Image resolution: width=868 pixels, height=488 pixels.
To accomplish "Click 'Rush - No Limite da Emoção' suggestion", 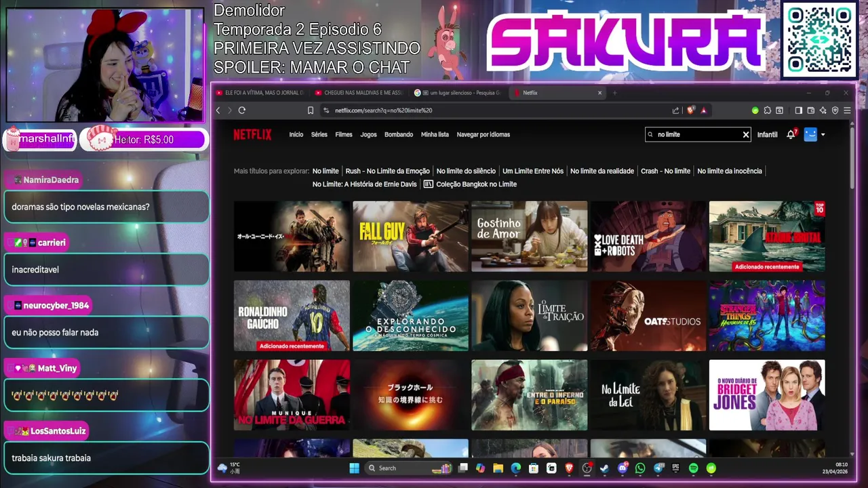I will coord(387,171).
